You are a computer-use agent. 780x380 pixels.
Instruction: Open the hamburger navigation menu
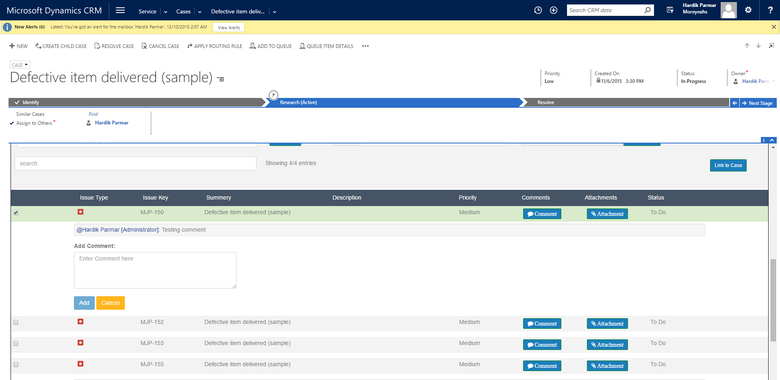pyautogui.click(x=120, y=10)
